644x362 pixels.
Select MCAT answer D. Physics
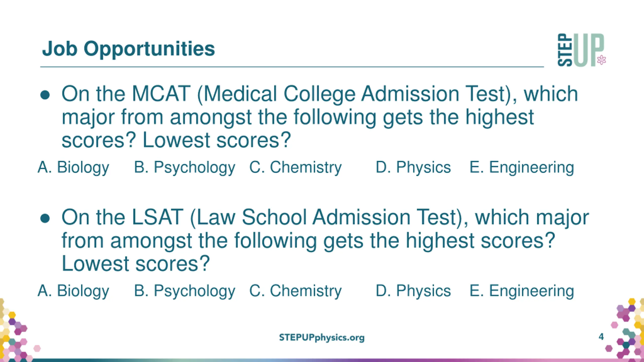click(x=413, y=167)
